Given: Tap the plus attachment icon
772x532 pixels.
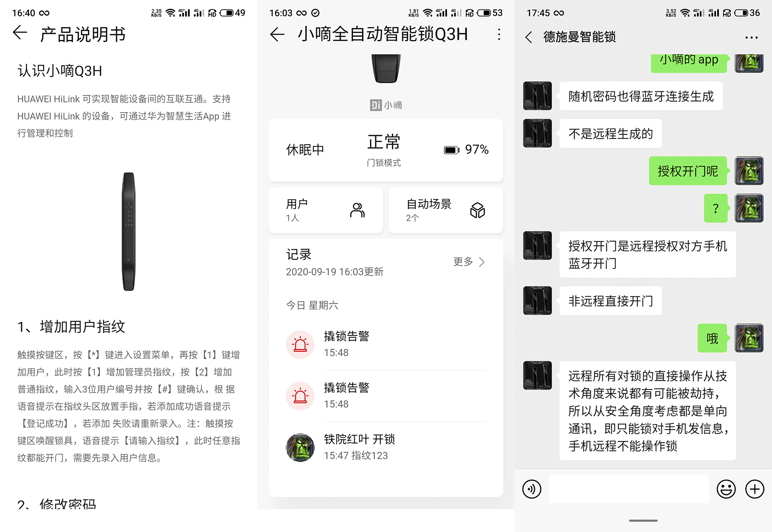Looking at the screenshot, I should (755, 489).
